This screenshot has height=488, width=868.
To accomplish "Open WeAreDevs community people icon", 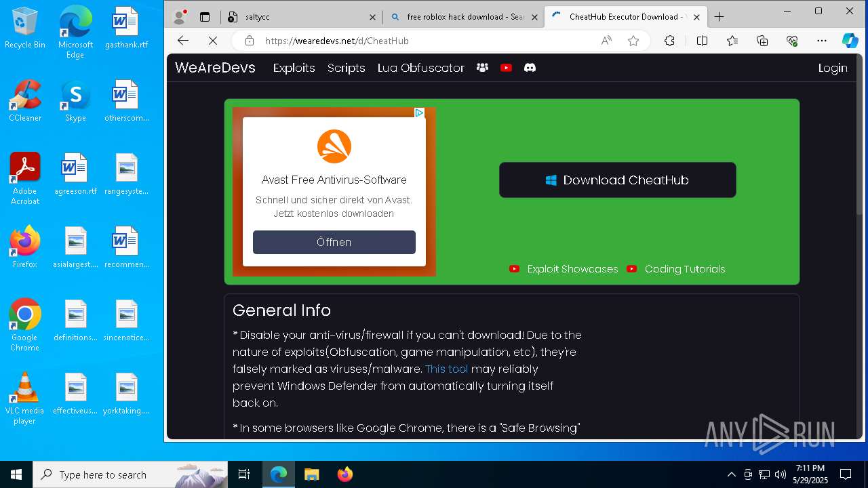I will (x=482, y=68).
